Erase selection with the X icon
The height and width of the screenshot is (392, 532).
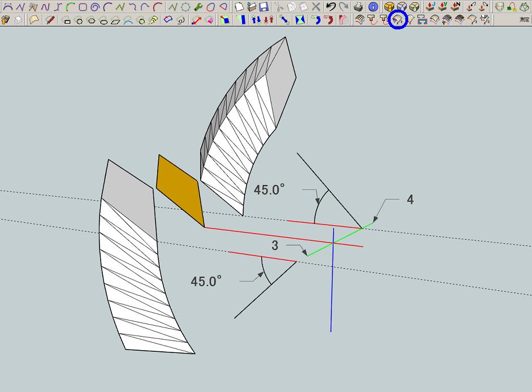316,6
